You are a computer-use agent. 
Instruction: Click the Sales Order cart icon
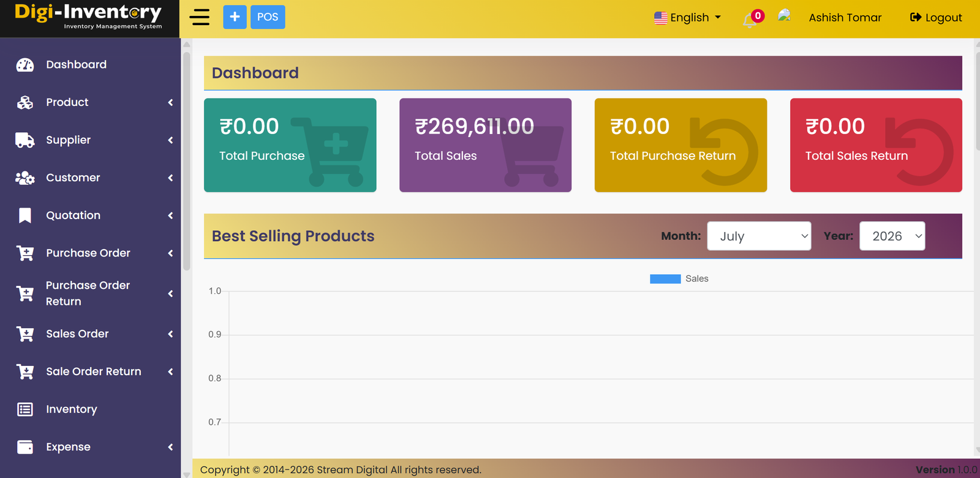[x=25, y=334]
